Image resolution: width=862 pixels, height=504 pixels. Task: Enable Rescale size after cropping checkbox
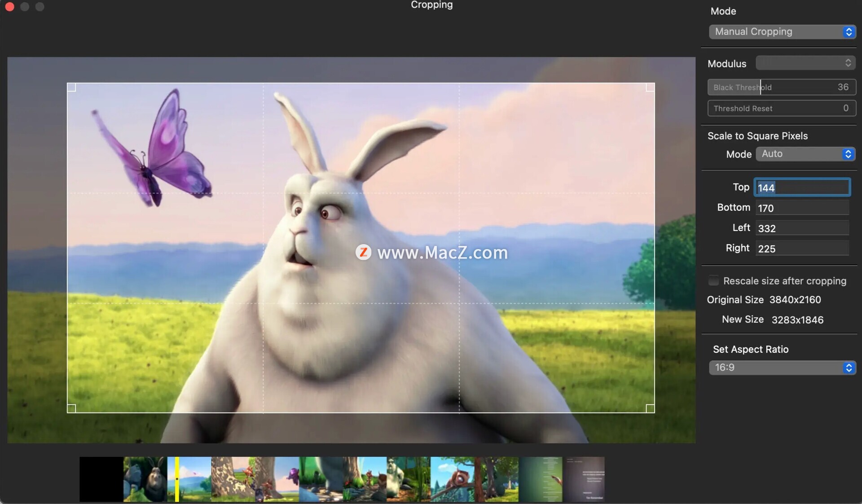[x=713, y=281]
